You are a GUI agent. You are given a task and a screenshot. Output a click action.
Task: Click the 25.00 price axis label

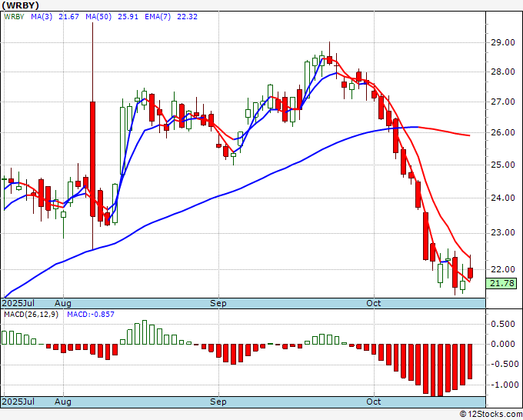coord(503,165)
